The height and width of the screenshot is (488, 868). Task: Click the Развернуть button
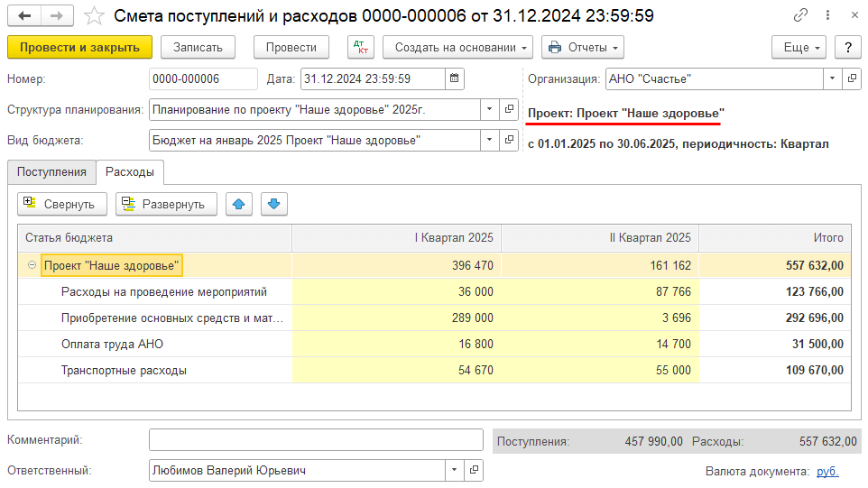pyautogui.click(x=166, y=204)
